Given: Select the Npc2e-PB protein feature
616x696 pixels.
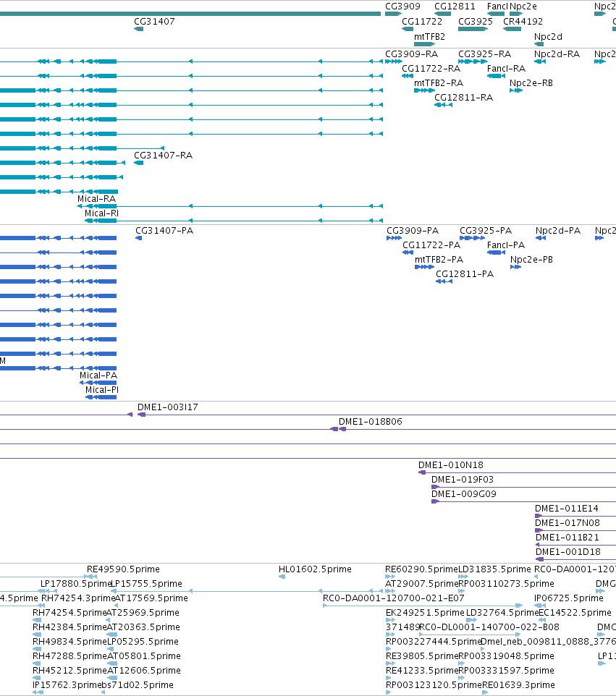Looking at the screenshot, I should pyautogui.click(x=515, y=267).
